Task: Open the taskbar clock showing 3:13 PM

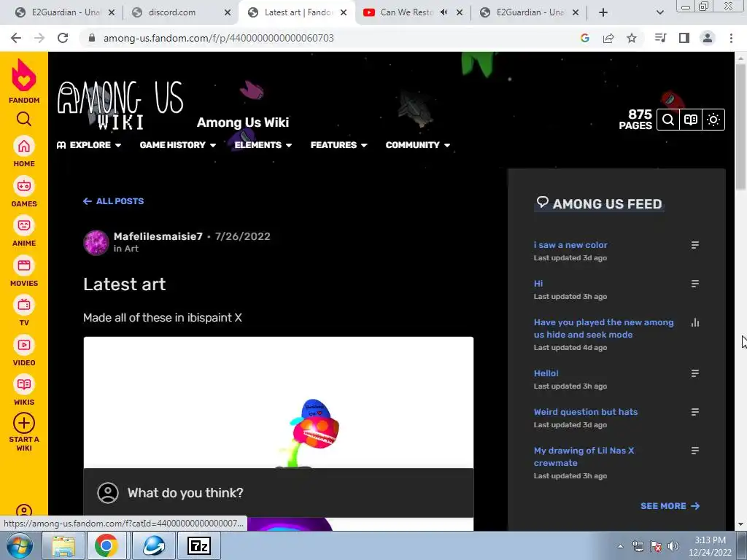Action: point(710,546)
